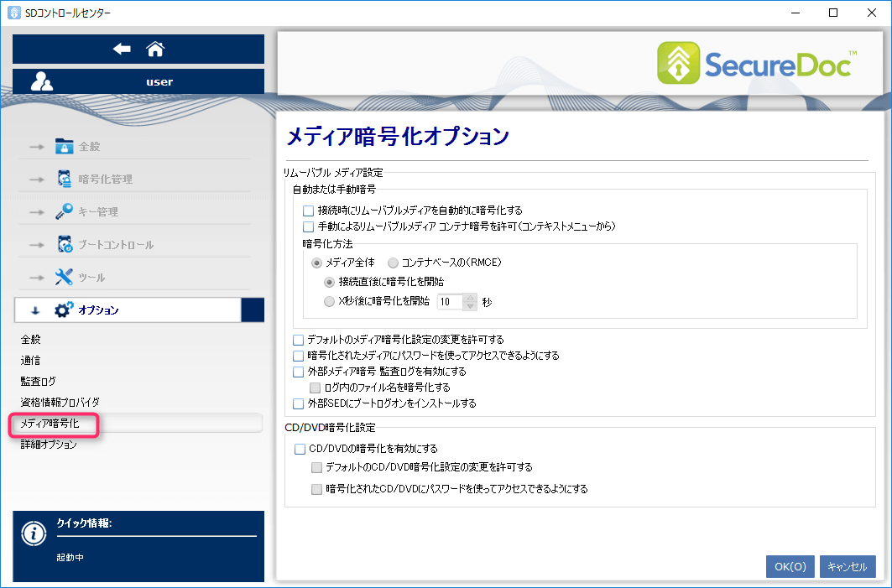The image size is (892, 588).
Task: Select コンテナベースの(RMCE) radio button
Action: click(x=393, y=263)
